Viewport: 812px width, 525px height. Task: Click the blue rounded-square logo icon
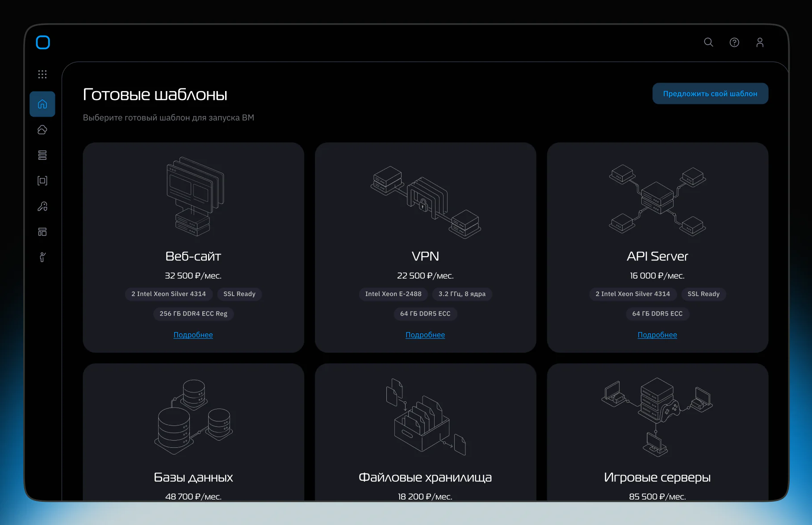43,42
